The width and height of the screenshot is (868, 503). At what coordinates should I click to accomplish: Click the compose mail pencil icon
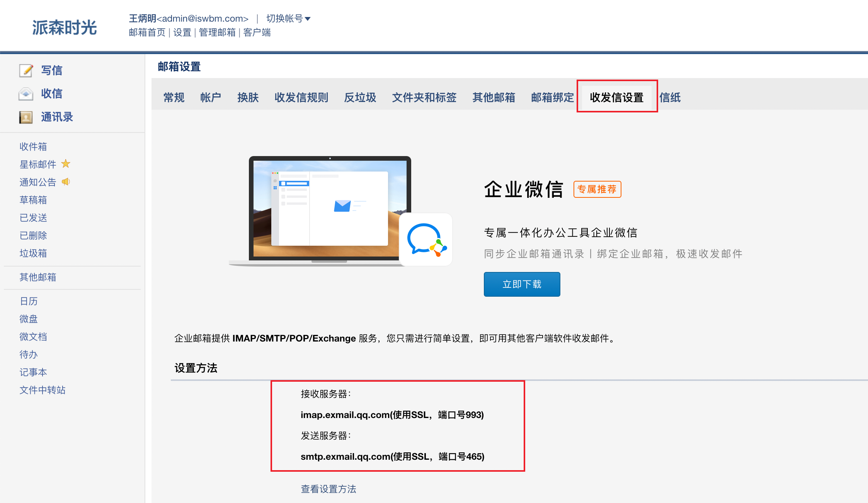26,70
